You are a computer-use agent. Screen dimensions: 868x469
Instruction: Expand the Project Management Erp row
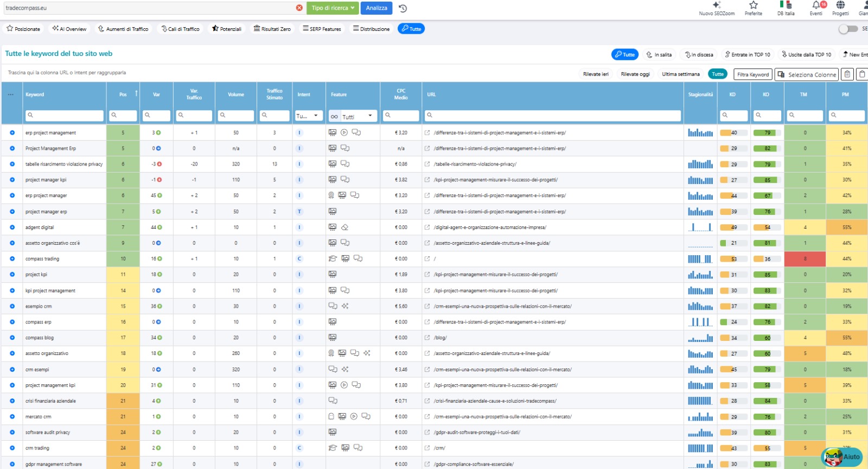coord(12,148)
